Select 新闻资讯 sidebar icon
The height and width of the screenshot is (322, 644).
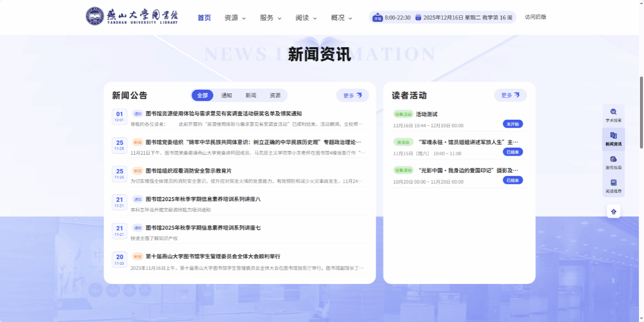pos(613,139)
